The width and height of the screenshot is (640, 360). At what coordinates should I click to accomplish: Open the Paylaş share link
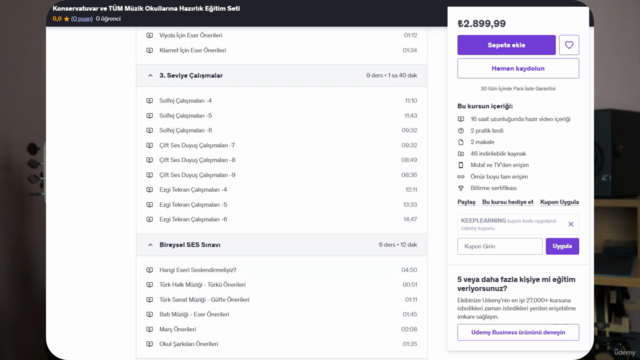(466, 202)
